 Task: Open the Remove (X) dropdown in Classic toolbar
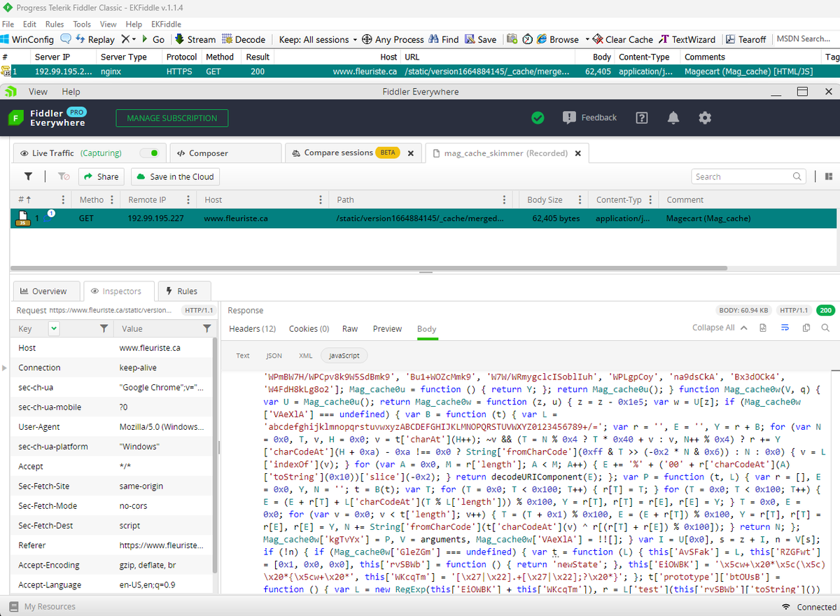129,39
